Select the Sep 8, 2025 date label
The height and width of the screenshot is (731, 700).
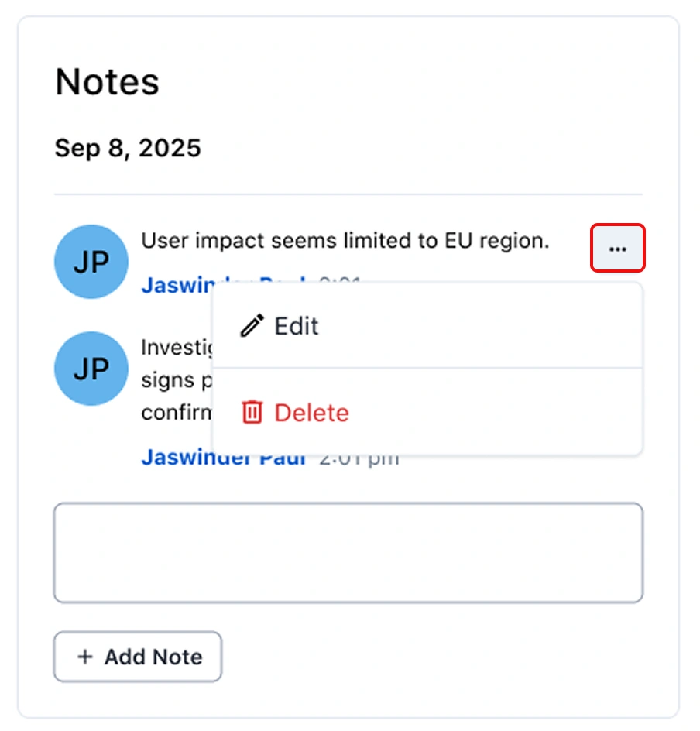click(x=128, y=147)
